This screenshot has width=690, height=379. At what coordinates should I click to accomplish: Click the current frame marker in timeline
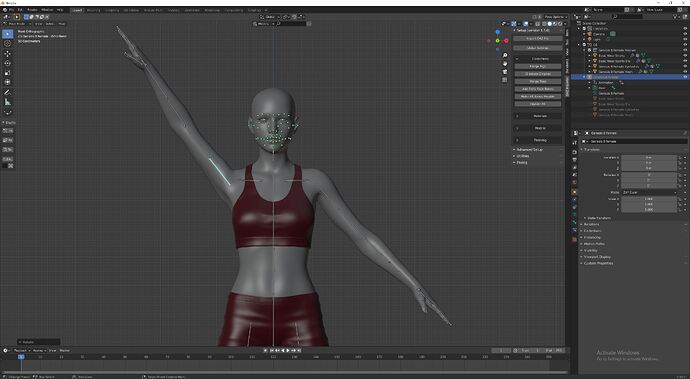click(x=21, y=357)
